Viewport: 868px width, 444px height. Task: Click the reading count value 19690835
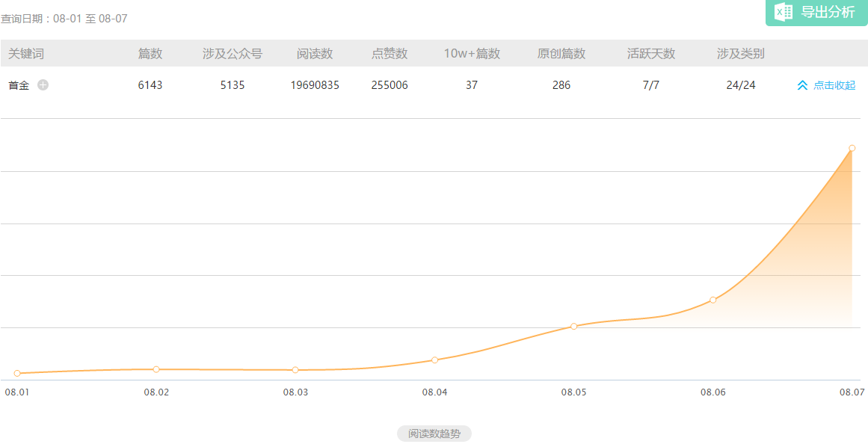tap(314, 85)
